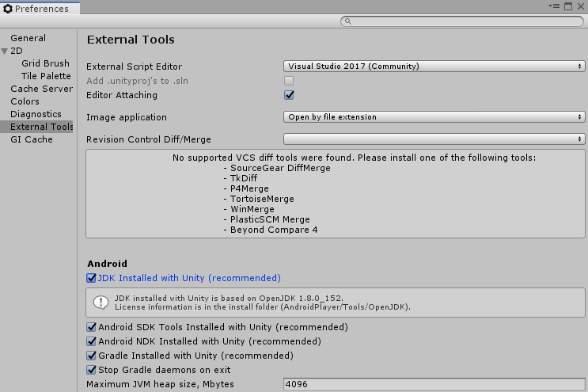588x392 pixels.
Task: Open External Script Editor dropdown
Action: [434, 67]
